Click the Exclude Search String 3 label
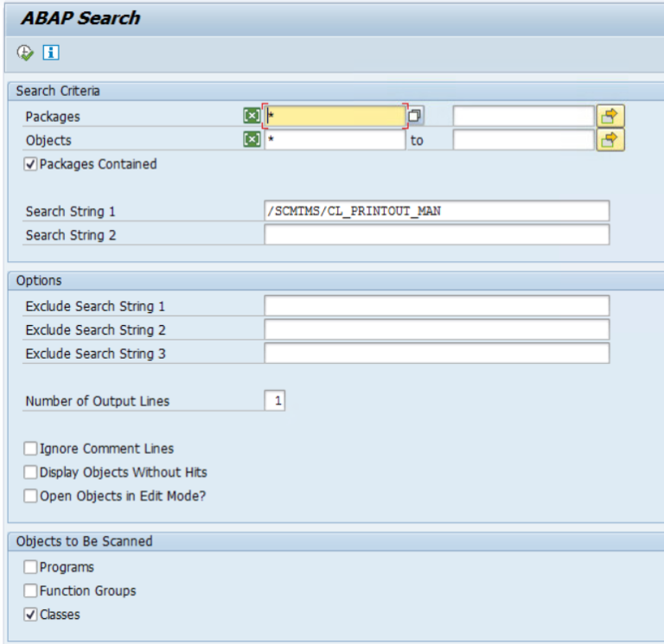Viewport: 664px width, 644px height. coord(95,354)
